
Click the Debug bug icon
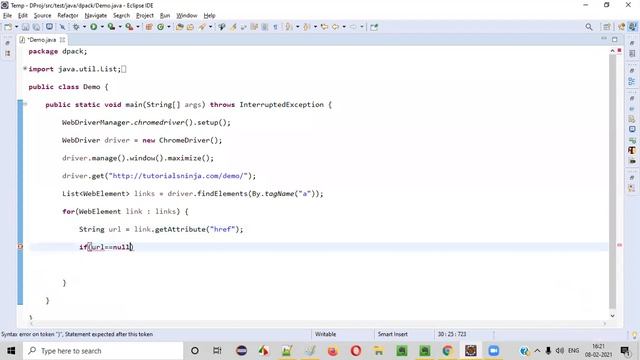(76, 27)
